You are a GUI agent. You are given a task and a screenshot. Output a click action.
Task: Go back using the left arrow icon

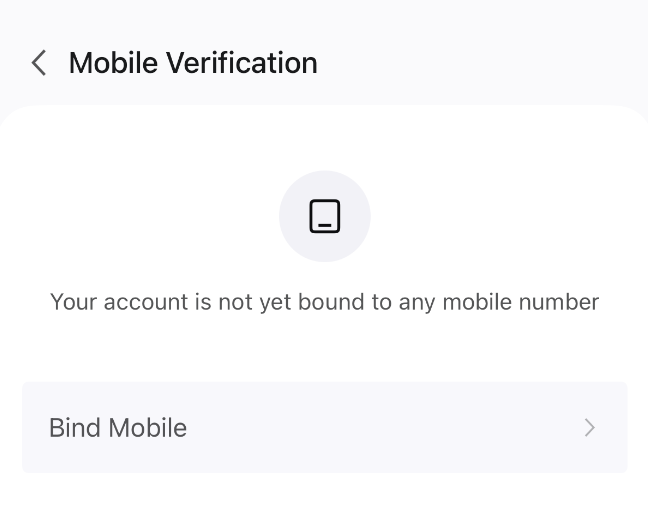39,63
